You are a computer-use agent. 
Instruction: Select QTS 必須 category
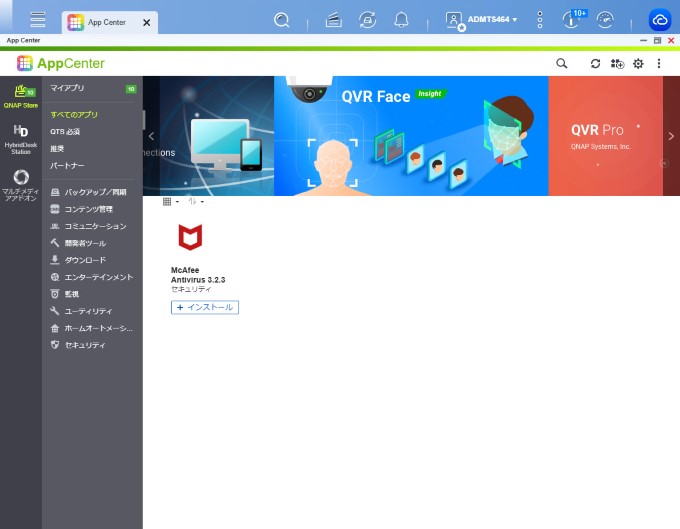65,131
